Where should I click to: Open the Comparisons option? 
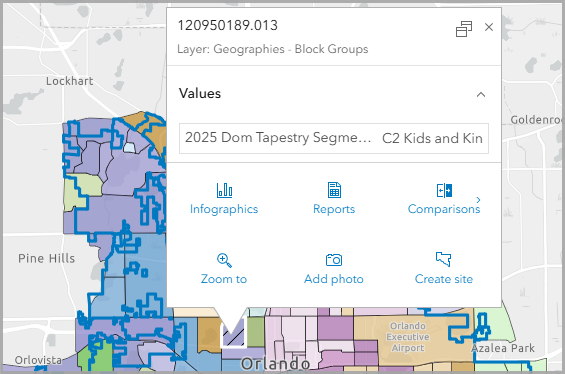tap(444, 199)
